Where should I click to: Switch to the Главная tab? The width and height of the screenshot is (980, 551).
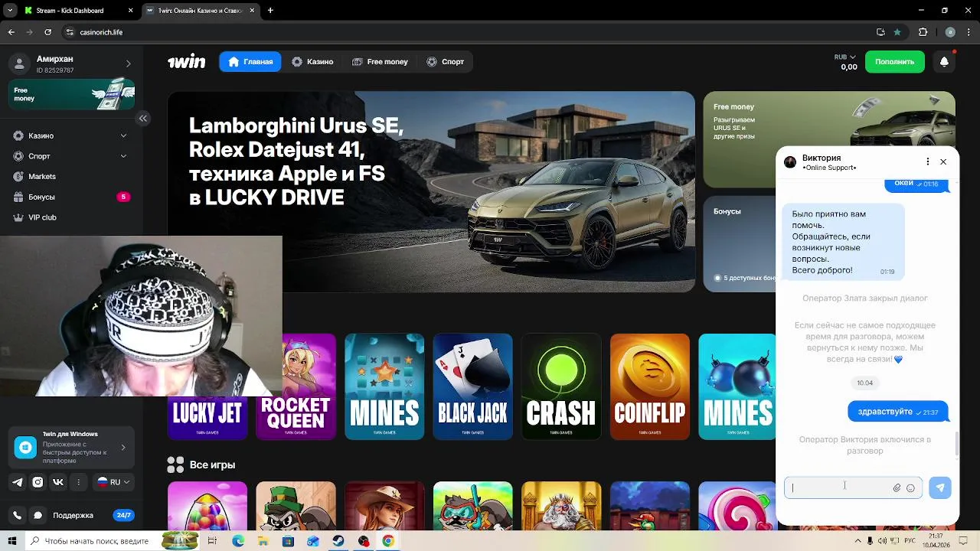click(250, 62)
